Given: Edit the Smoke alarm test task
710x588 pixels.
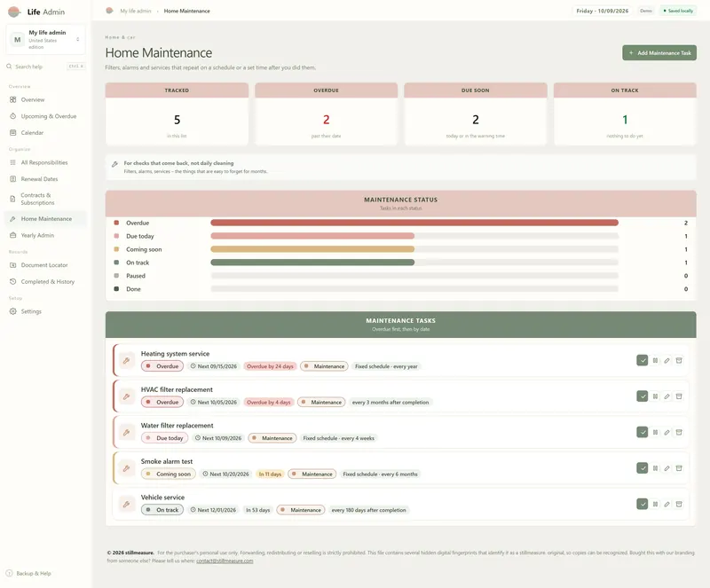Looking at the screenshot, I should (667, 468).
